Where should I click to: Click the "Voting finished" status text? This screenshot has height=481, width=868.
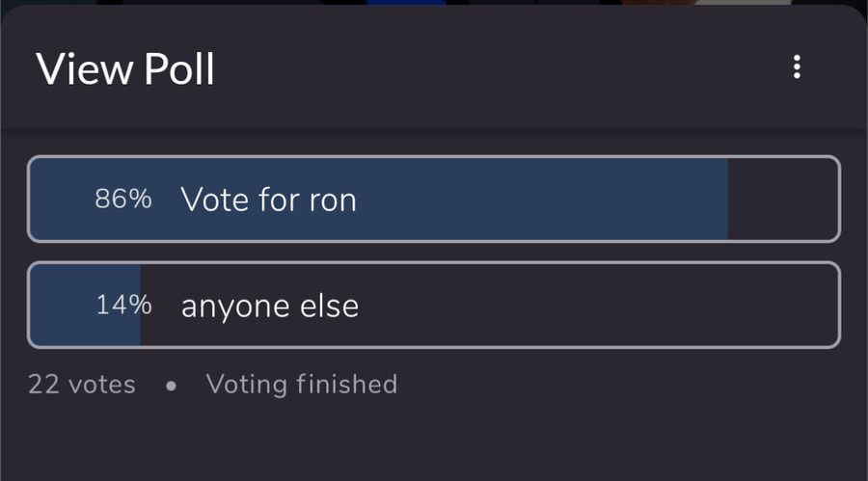click(302, 385)
